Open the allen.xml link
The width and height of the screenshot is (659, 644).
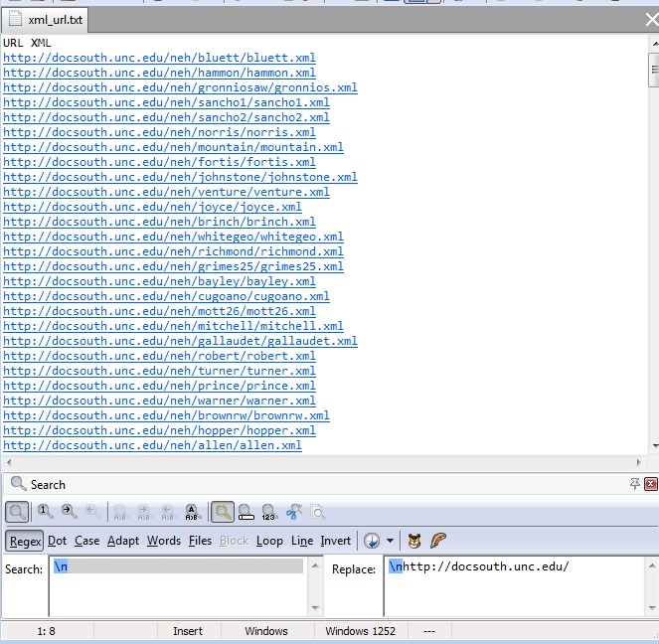(x=152, y=445)
